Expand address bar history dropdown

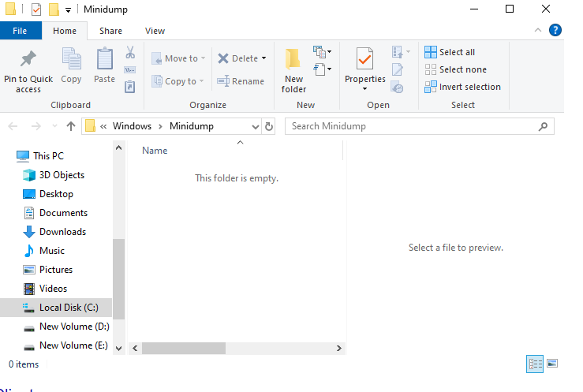click(256, 126)
